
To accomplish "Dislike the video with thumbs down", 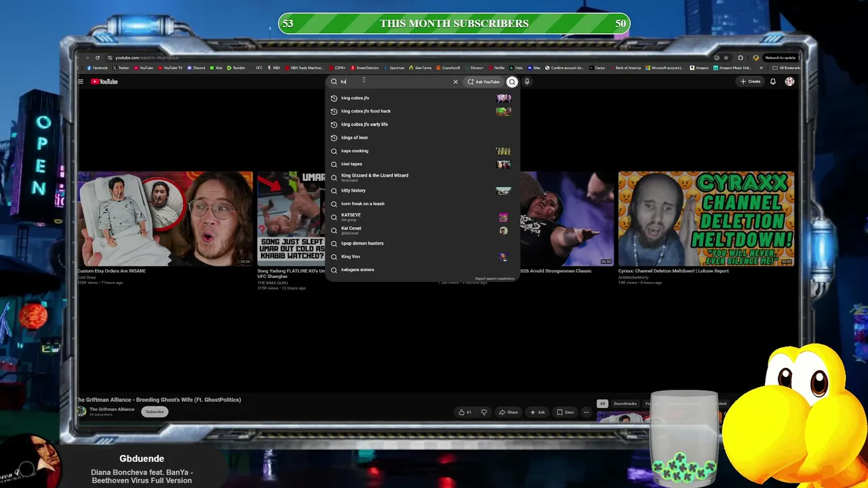I will [x=484, y=412].
